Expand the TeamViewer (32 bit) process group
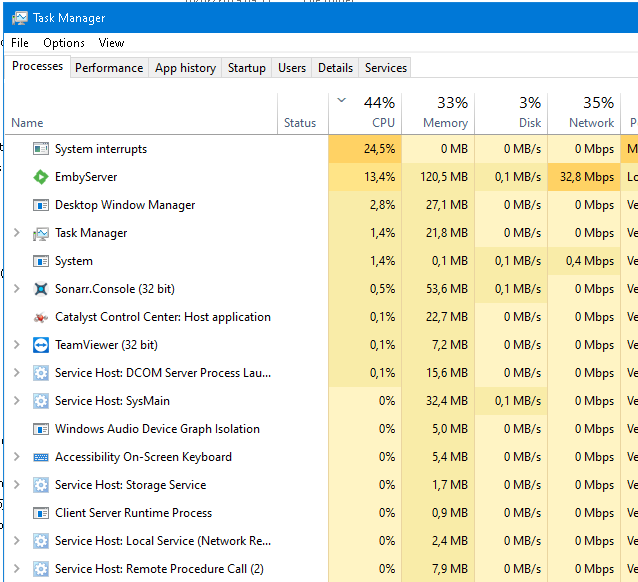The image size is (638, 582). (x=16, y=345)
